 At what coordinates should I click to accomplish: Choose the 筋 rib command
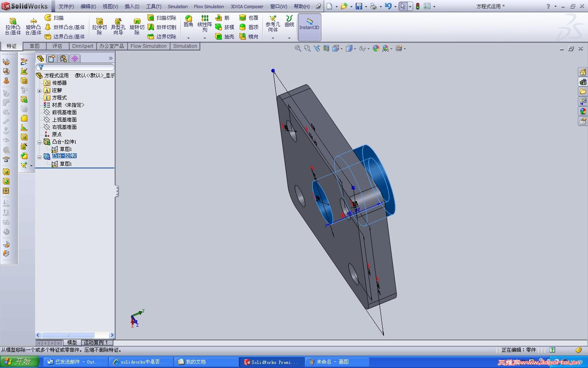pyautogui.click(x=223, y=18)
